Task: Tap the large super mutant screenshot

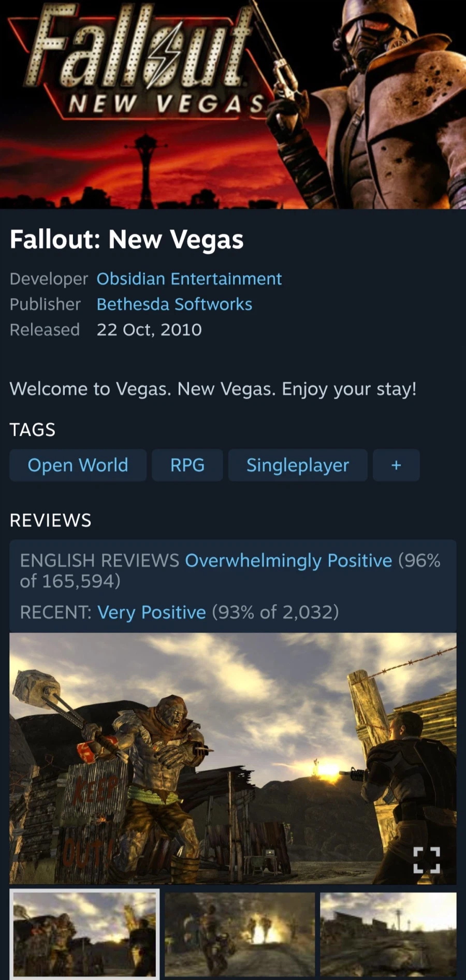Action: pos(233,758)
